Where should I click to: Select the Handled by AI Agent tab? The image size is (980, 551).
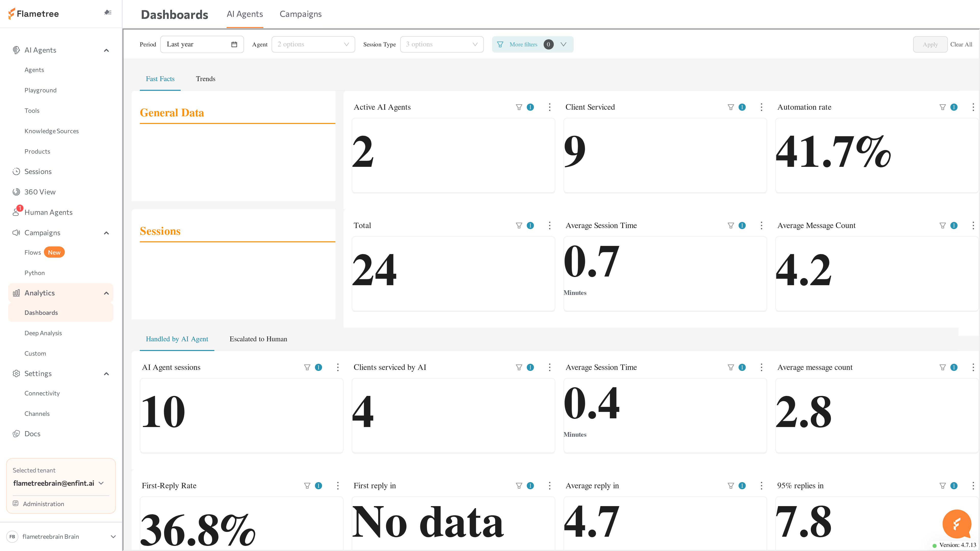(177, 339)
